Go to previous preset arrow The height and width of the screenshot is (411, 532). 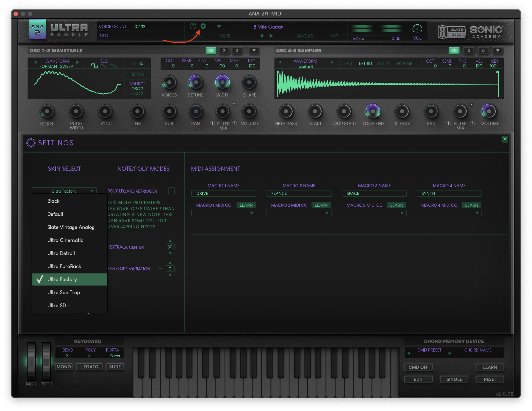tap(262, 36)
